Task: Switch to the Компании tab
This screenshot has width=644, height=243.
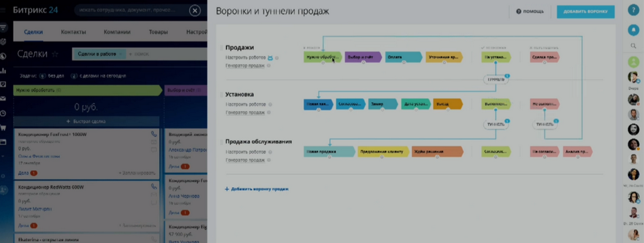Action: click(x=117, y=32)
